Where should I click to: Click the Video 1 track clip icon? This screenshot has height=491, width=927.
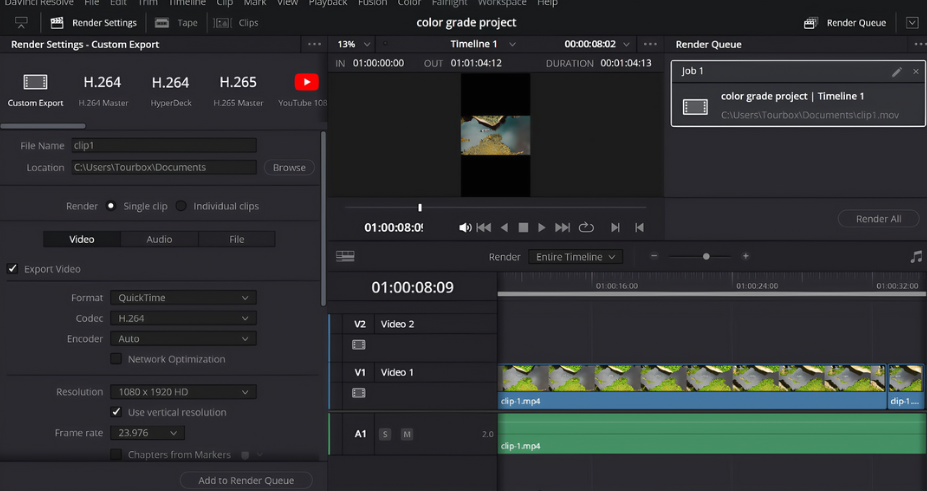click(359, 393)
